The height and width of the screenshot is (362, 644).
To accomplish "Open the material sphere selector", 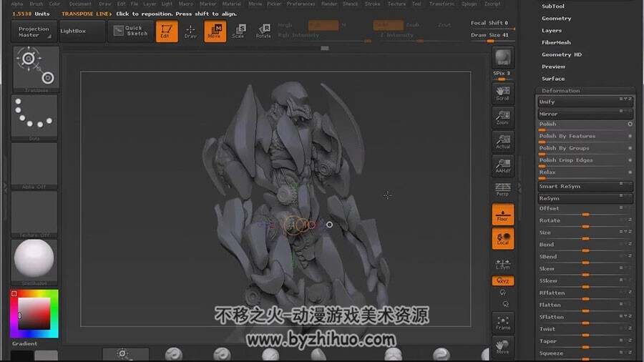I will 34,262.
